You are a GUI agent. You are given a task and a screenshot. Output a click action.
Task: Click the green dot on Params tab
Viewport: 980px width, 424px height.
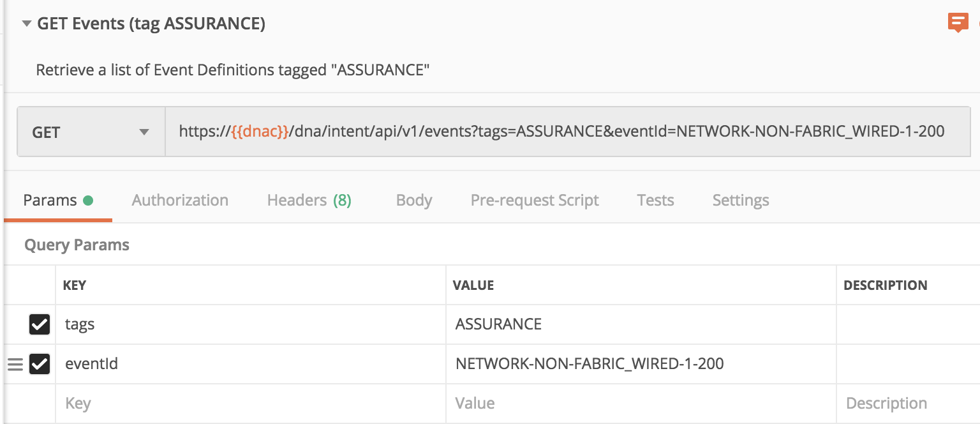[x=90, y=199]
